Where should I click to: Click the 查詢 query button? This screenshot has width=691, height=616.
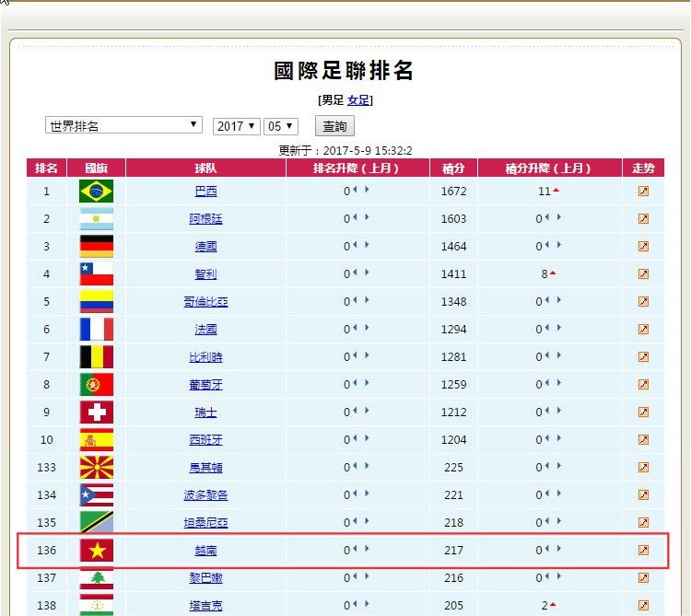(334, 126)
